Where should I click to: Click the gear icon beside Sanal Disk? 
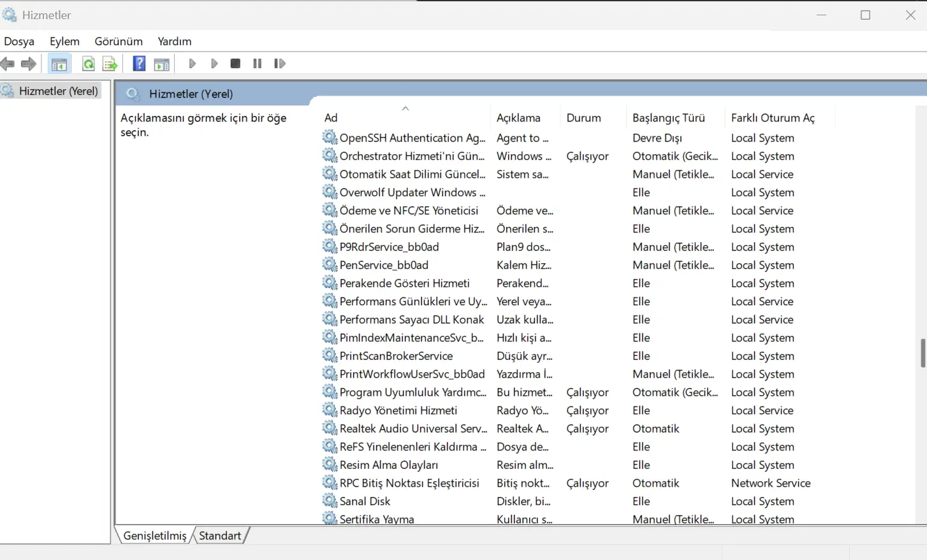(330, 501)
